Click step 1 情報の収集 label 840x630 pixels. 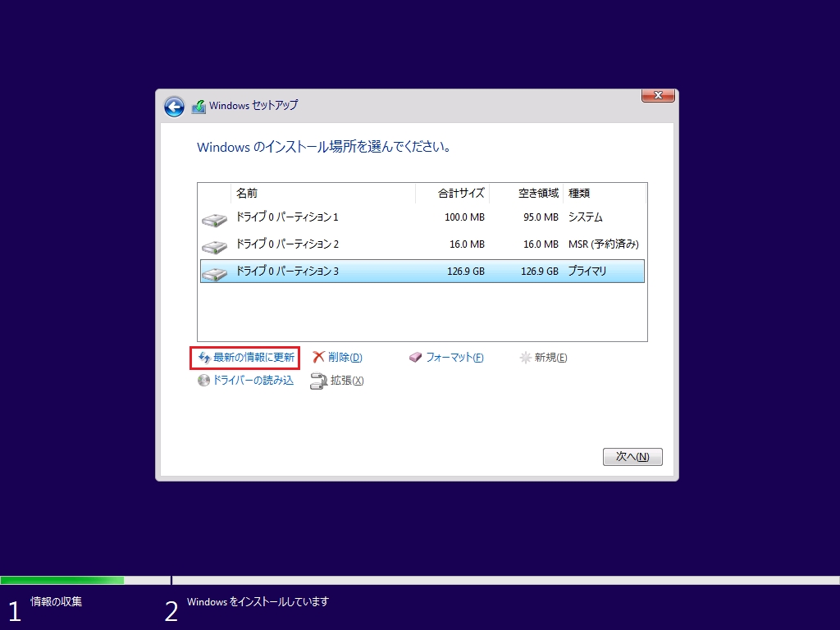point(57,601)
